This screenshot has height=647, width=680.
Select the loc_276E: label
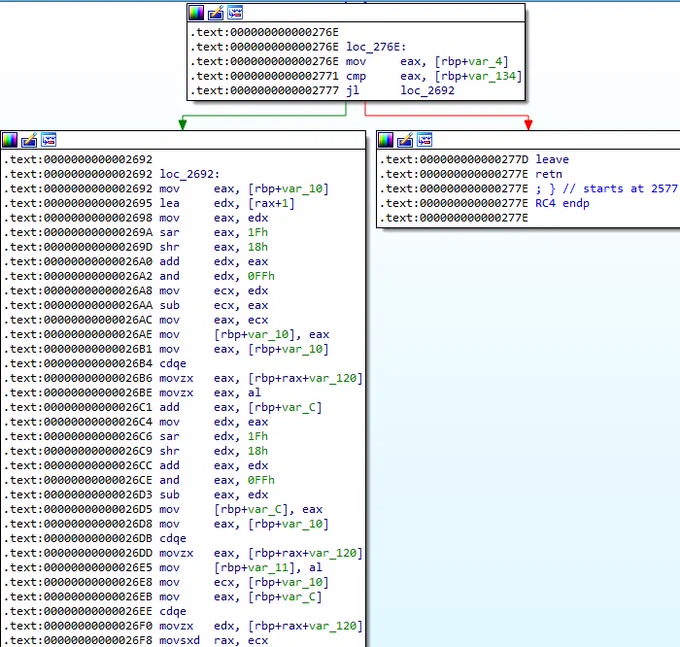tap(376, 47)
